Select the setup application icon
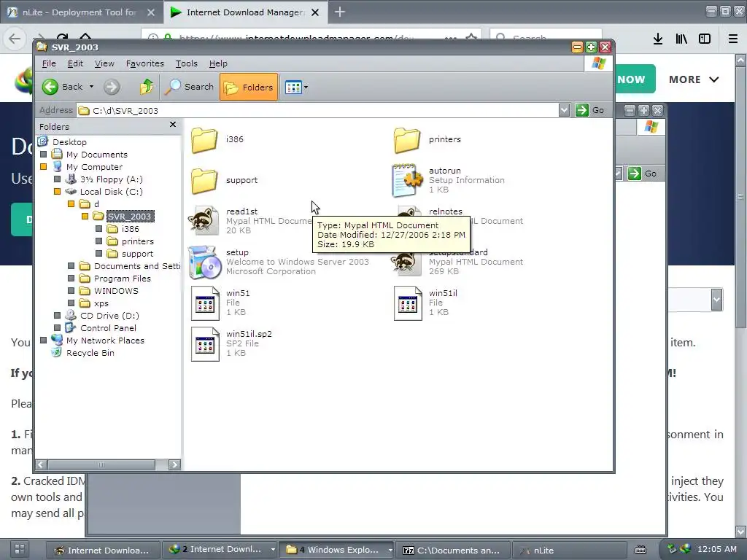The image size is (747, 560). (204, 262)
